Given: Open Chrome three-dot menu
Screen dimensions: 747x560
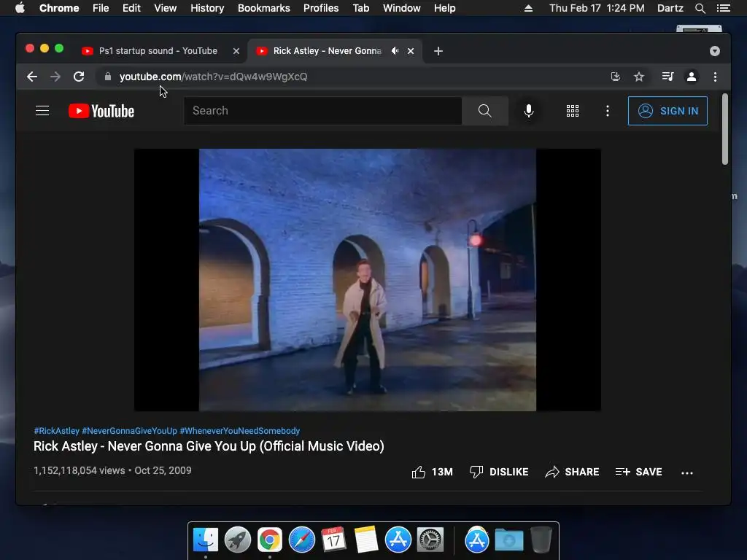Looking at the screenshot, I should tap(715, 77).
